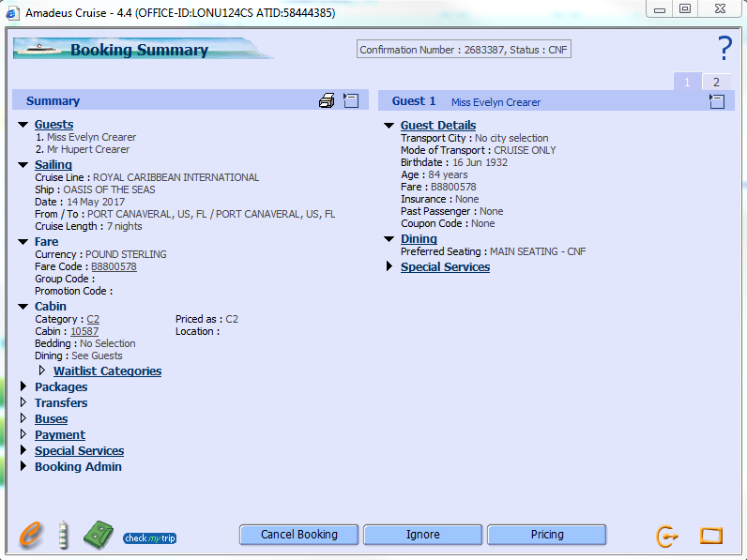Click the Ignore button
The image size is (747, 560).
(423, 535)
